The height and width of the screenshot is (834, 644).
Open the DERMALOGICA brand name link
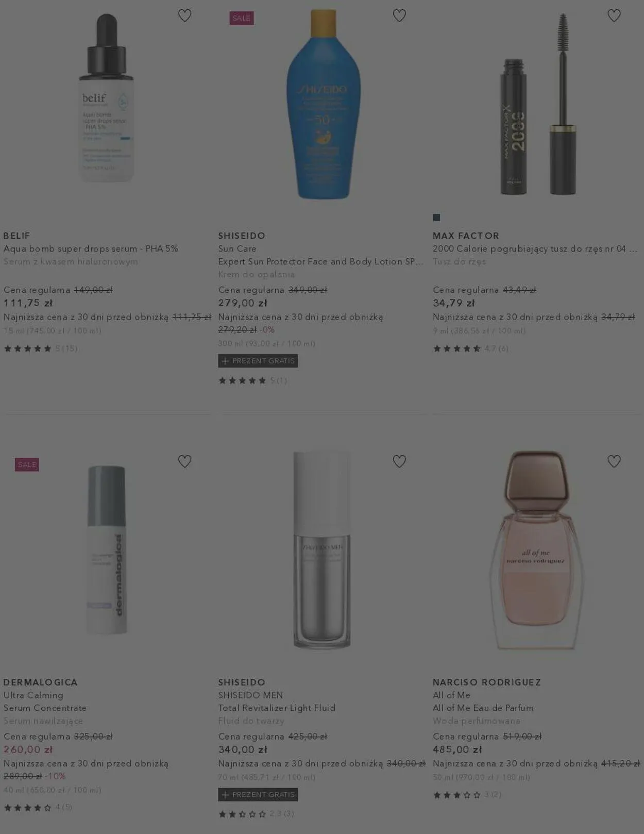click(41, 682)
